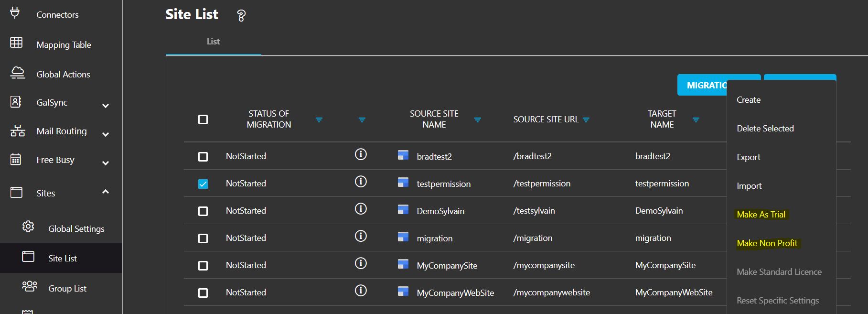
Task: Click the filter icon for Source Site Name
Action: tap(477, 119)
